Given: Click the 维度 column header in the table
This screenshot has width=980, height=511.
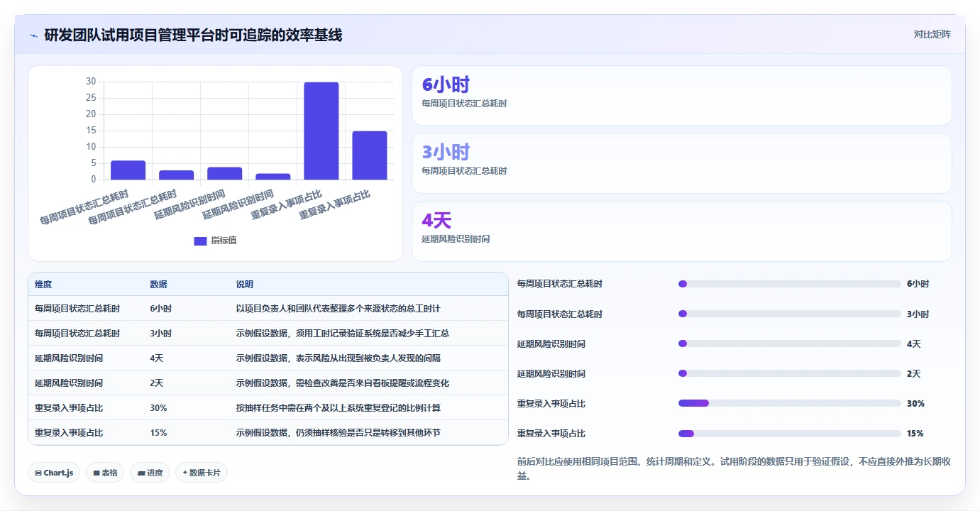Looking at the screenshot, I should pos(43,285).
